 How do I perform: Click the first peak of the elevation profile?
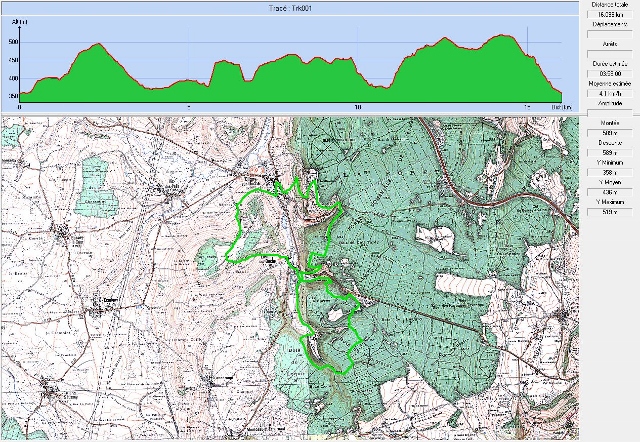[97, 45]
